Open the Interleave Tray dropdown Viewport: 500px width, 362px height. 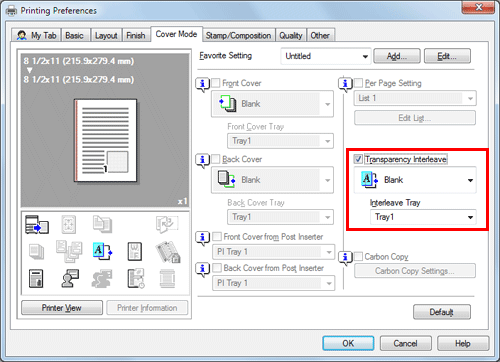tap(423, 217)
